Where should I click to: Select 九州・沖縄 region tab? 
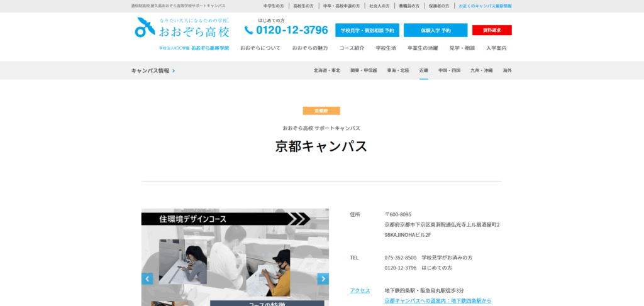click(x=482, y=70)
